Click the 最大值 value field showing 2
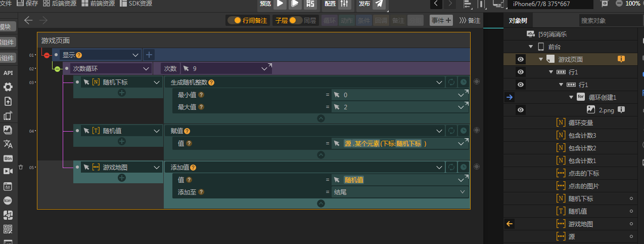 [400, 107]
